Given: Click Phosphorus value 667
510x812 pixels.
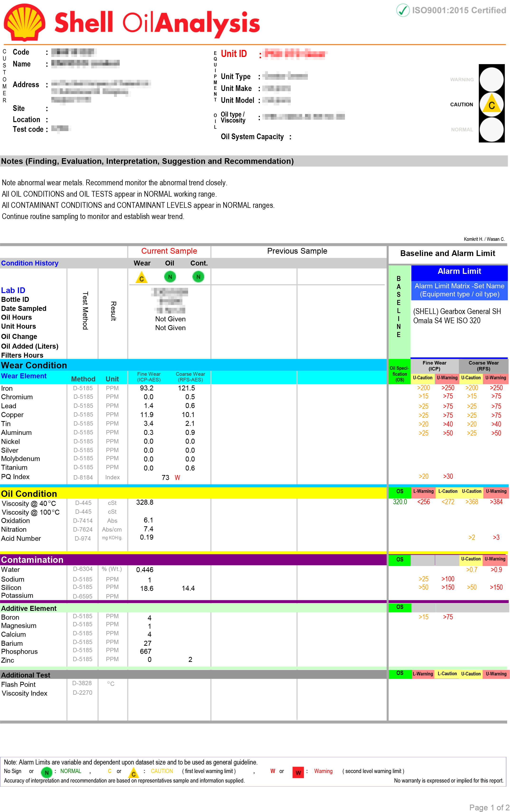Looking at the screenshot, I should [x=146, y=651].
